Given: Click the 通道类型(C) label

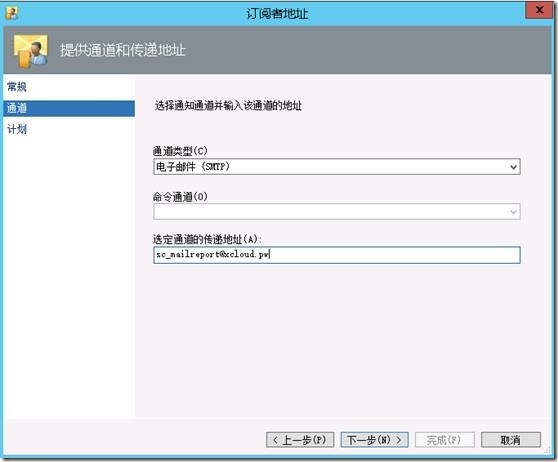Looking at the screenshot, I should pyautogui.click(x=180, y=151).
